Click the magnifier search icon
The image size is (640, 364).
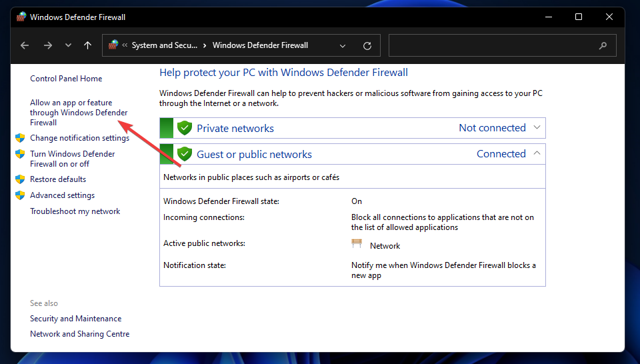coord(603,46)
